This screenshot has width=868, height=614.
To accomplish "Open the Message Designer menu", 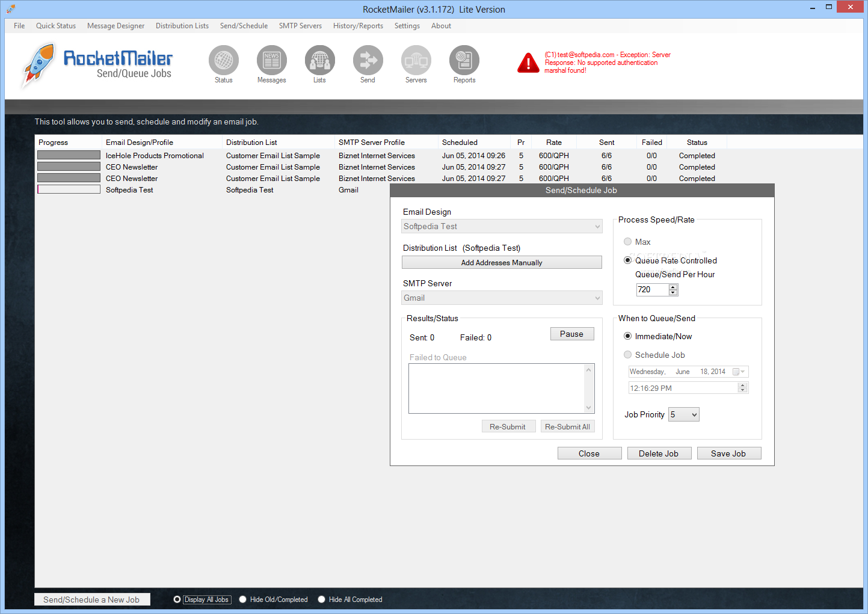I will (x=115, y=26).
